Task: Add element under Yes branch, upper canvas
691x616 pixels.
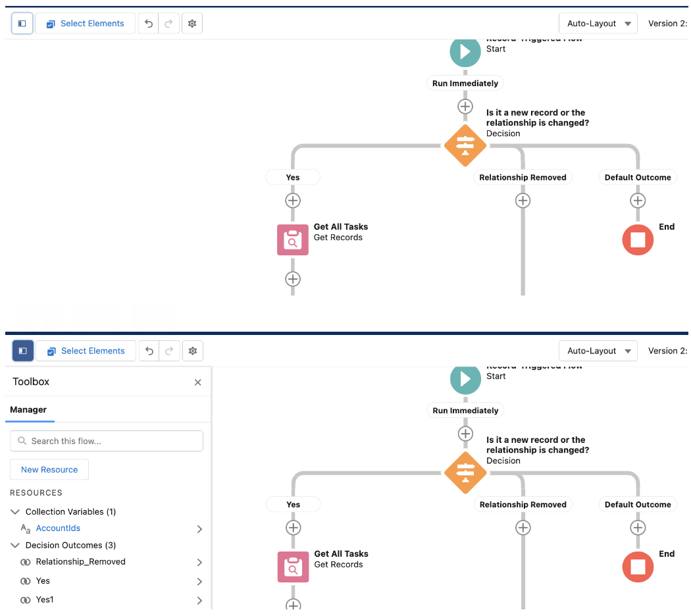Action: click(x=293, y=201)
